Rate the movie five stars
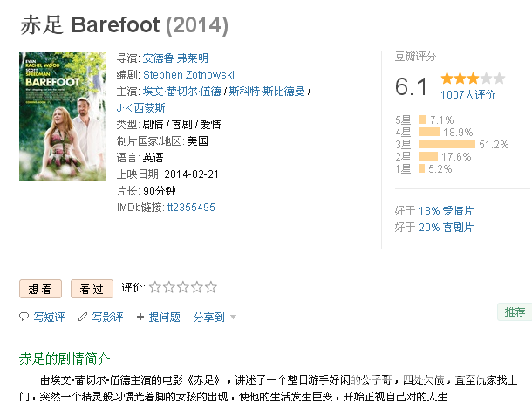532x417 pixels. point(211,287)
